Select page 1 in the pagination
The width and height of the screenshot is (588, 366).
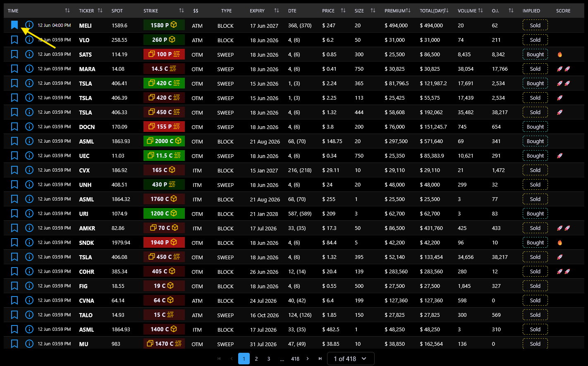point(244,359)
